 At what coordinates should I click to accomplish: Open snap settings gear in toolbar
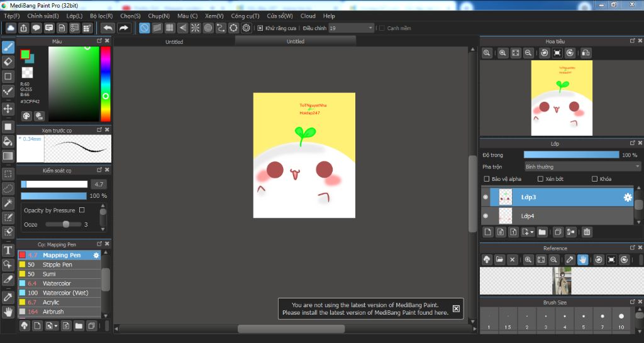point(246,28)
